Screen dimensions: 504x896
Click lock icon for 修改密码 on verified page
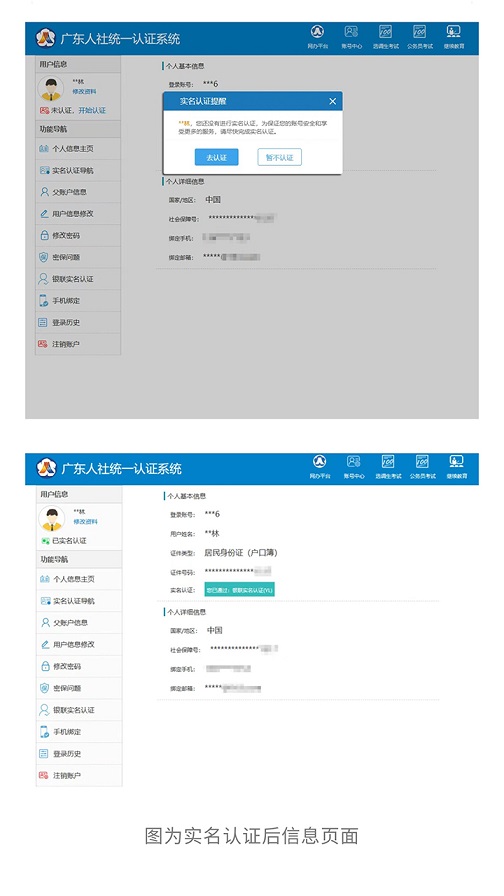coord(45,666)
